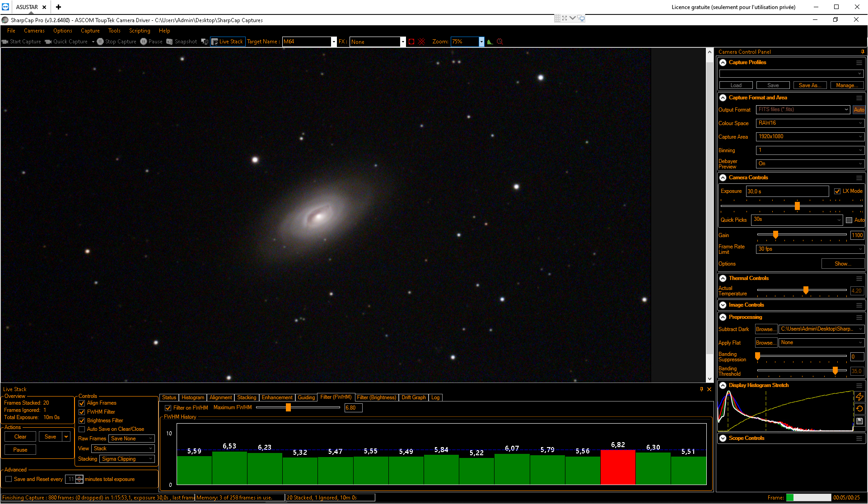The width and height of the screenshot is (868, 504).
Task: Reset the histogram stretch with circular arrow
Action: coord(859,409)
